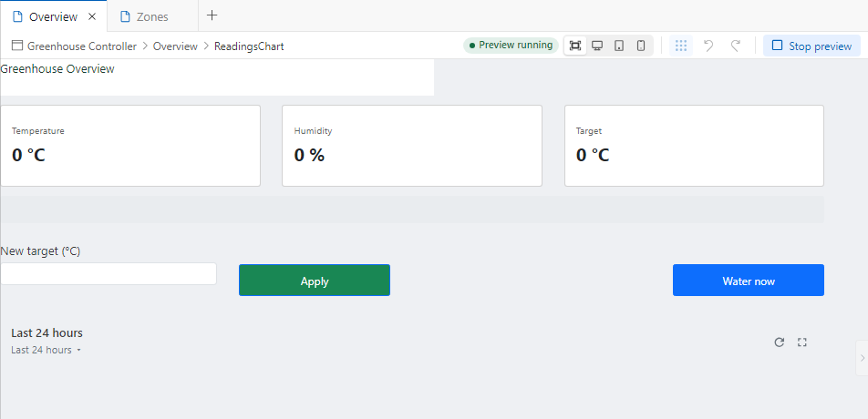
Task: Click Overview in the breadcrumb path
Action: (x=175, y=46)
